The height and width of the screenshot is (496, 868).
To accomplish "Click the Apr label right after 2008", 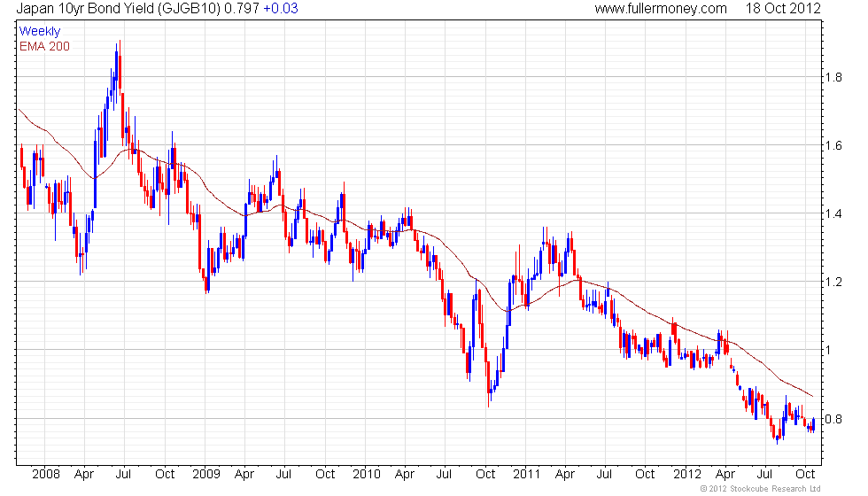I will pyautogui.click(x=84, y=475).
